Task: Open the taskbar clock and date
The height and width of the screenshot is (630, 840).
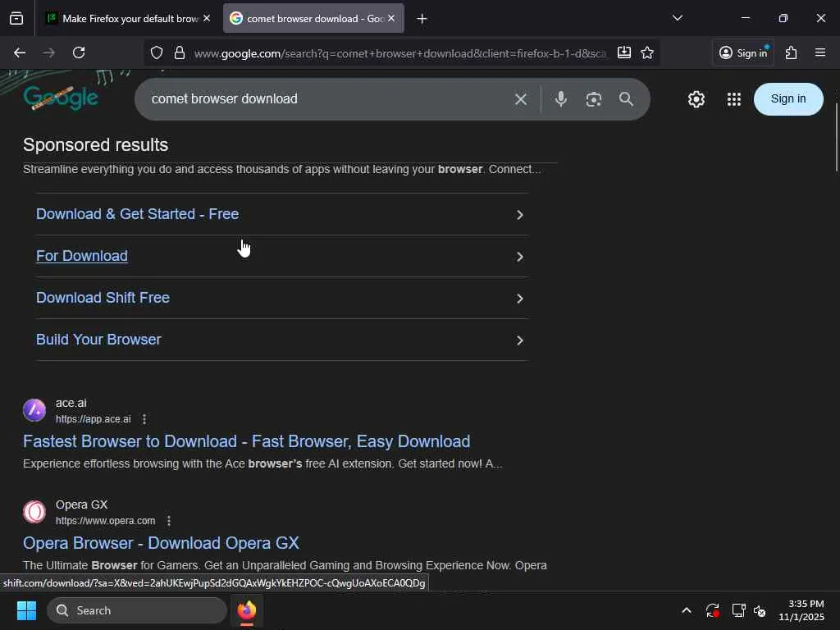Action: (801, 610)
